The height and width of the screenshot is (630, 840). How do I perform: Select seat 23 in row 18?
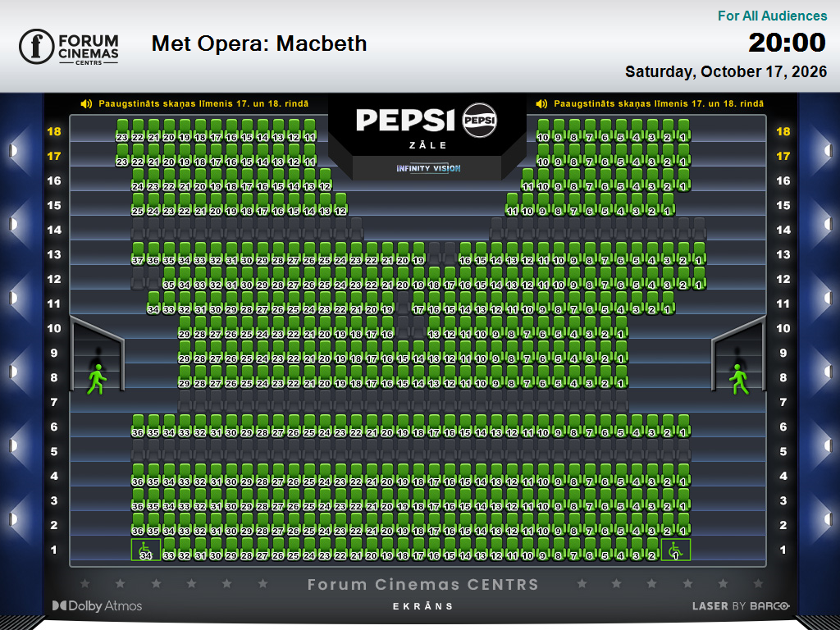click(122, 130)
